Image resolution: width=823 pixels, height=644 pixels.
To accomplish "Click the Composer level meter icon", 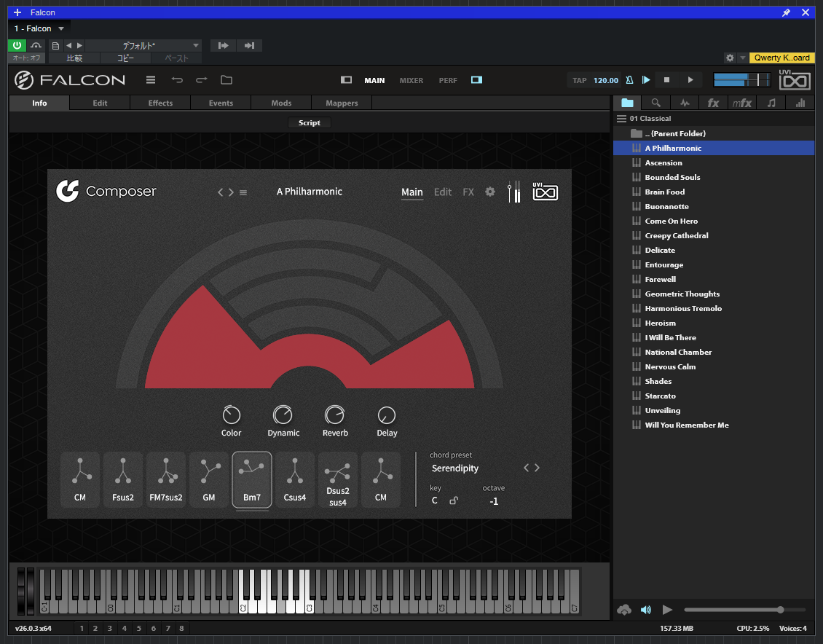I will pos(514,192).
